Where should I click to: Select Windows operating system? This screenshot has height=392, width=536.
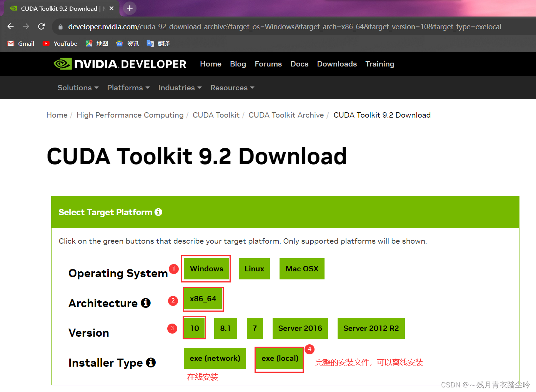[206, 269]
